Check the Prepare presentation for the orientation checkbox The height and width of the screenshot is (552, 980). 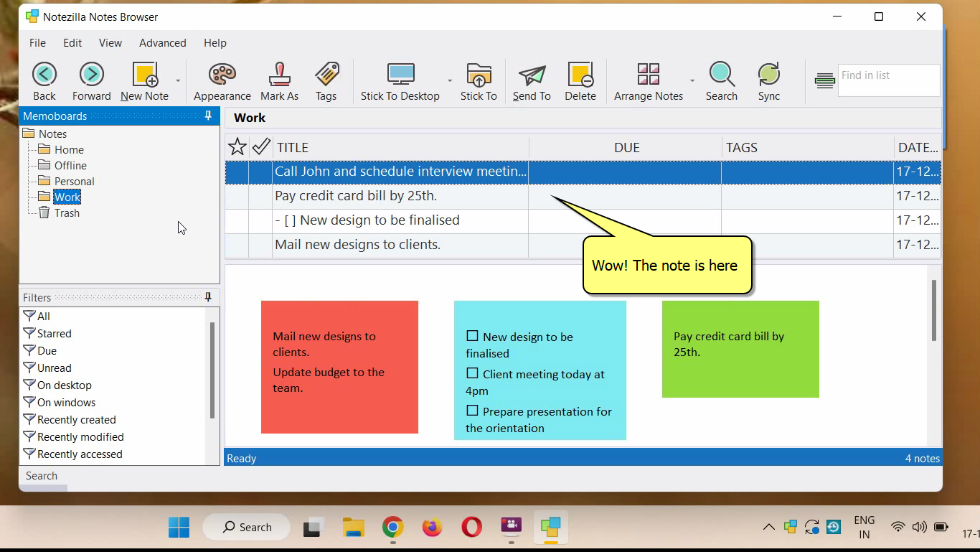tap(472, 411)
